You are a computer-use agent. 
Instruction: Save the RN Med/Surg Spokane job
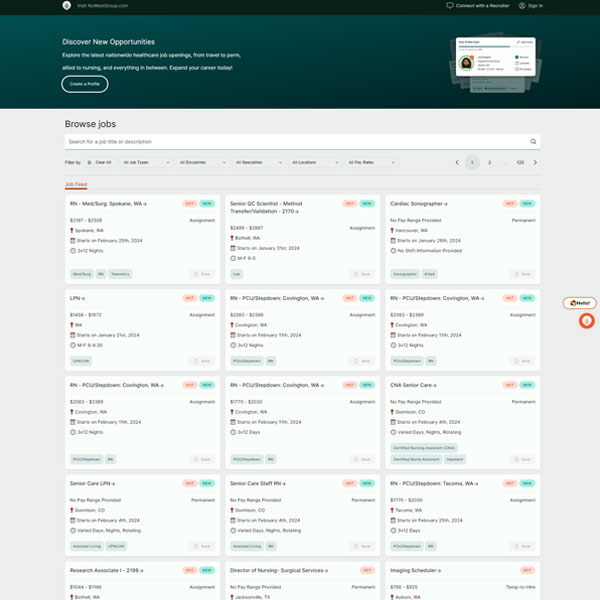click(202, 274)
